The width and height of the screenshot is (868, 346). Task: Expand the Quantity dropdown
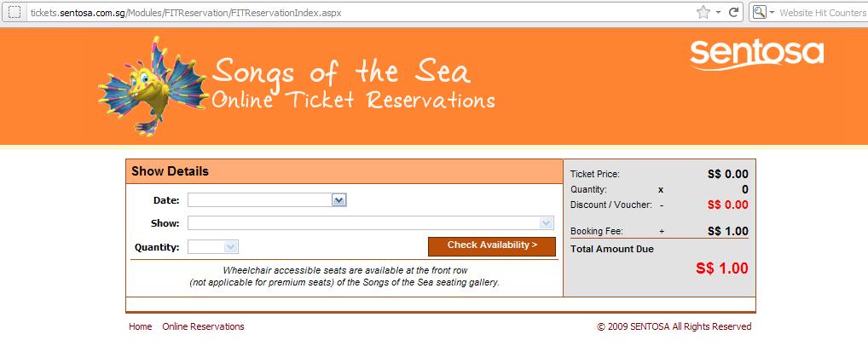(231, 247)
